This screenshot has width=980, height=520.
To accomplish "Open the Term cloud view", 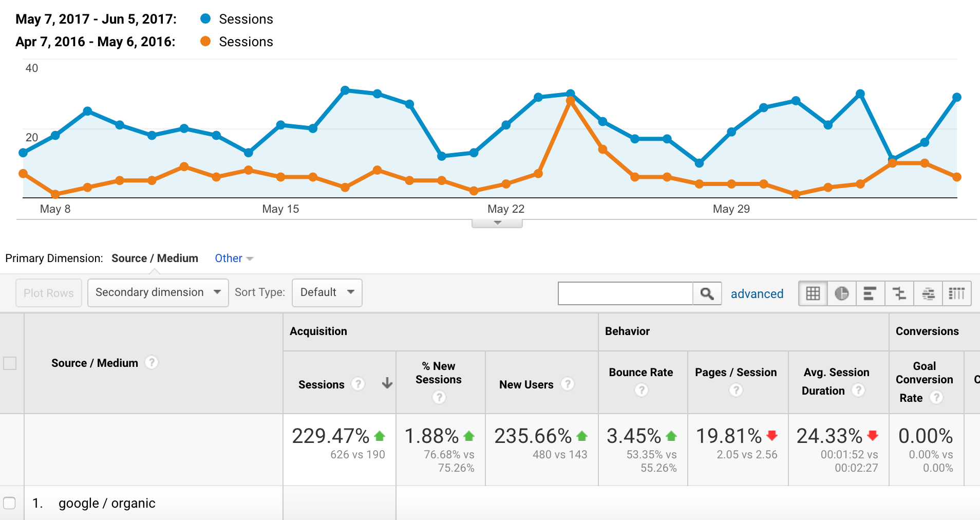I will click(928, 293).
